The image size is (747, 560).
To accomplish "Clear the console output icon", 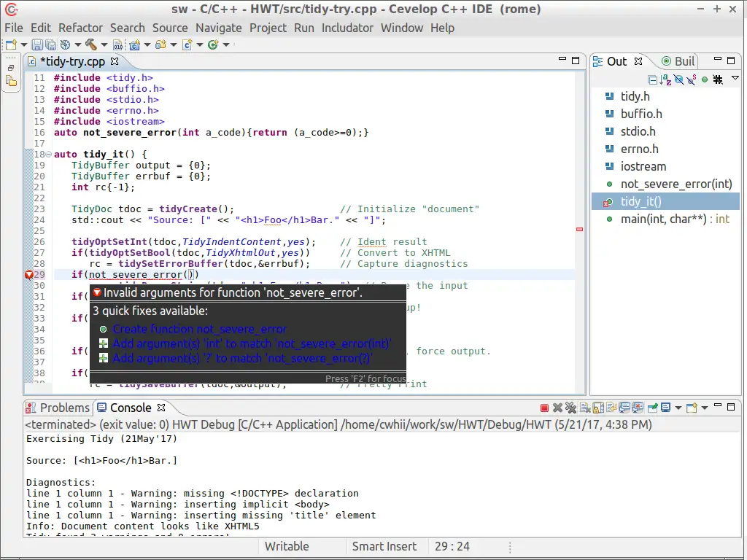I will pyautogui.click(x=585, y=408).
